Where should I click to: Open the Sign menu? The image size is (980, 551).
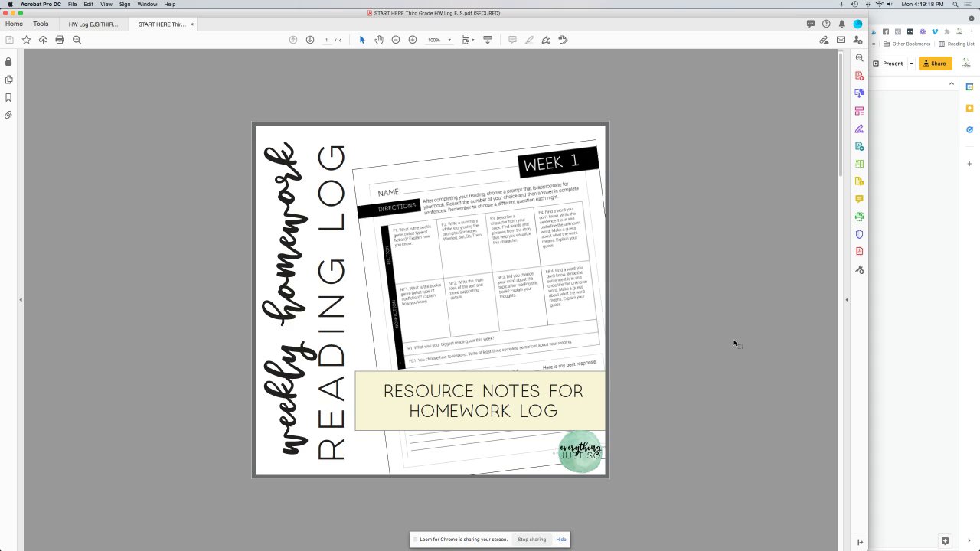pos(125,4)
